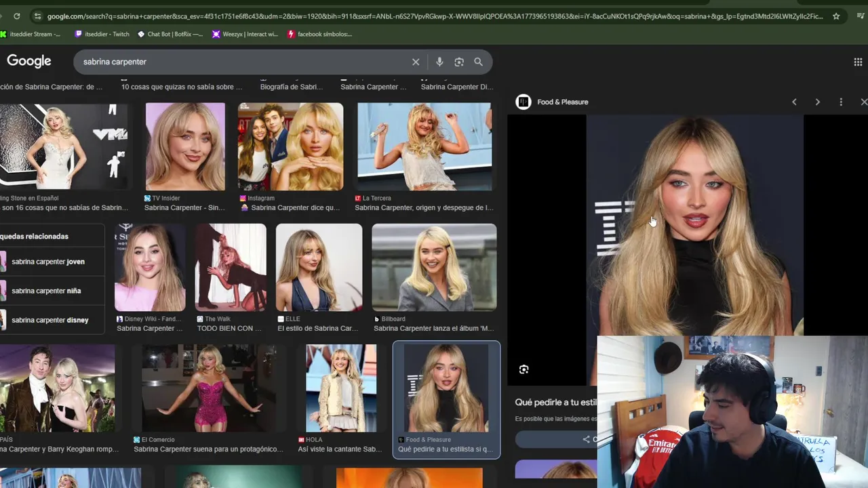868x488 pixels.
Task: Click share button below preview image
Action: click(x=556, y=439)
